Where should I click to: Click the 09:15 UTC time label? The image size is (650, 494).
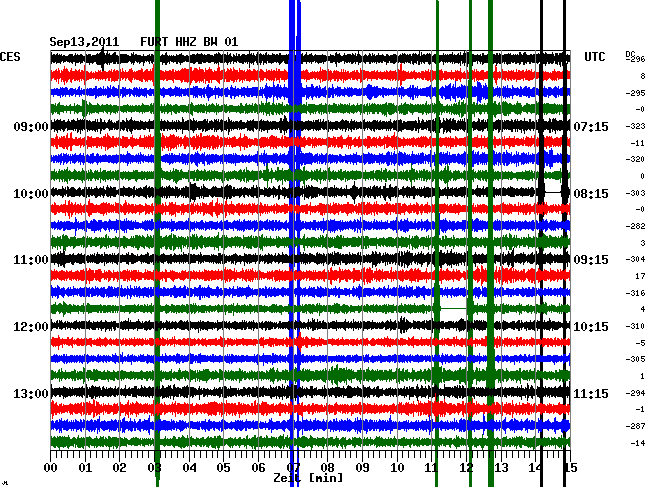tap(591, 260)
